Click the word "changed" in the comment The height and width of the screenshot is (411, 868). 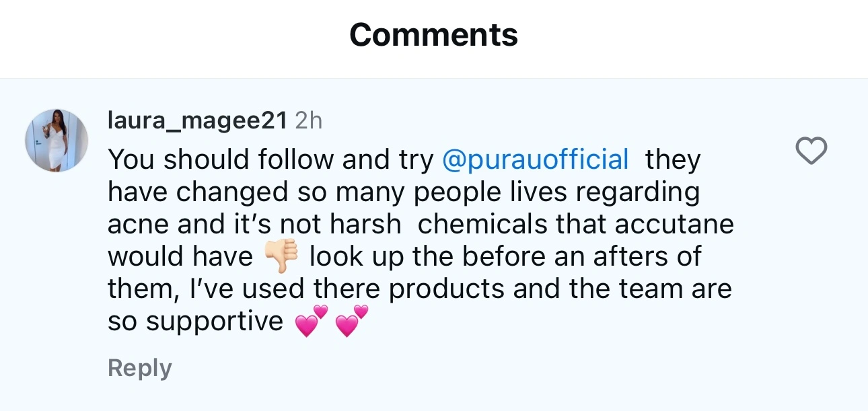click(229, 192)
